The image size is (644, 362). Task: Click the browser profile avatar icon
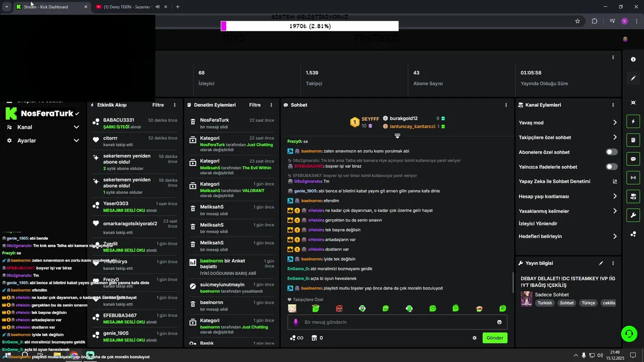624,21
